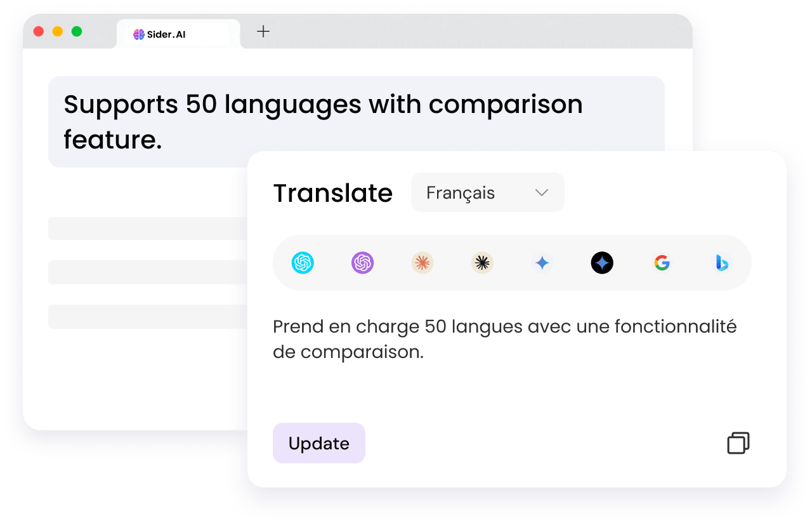Image resolution: width=812 pixels, height=523 pixels.
Task: Open a new tab with plus button
Action: 263,31
